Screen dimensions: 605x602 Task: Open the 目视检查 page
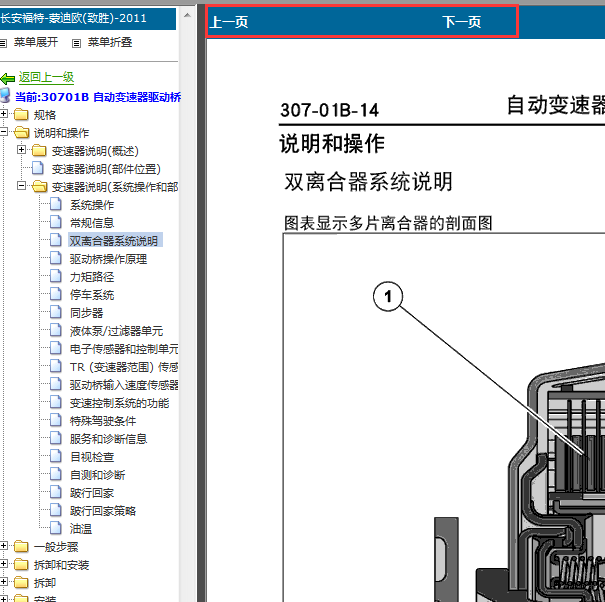coord(92,457)
